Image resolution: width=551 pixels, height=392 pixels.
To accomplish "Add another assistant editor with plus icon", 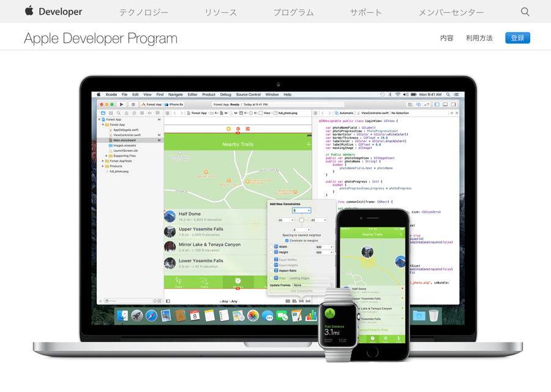I will point(452,113).
